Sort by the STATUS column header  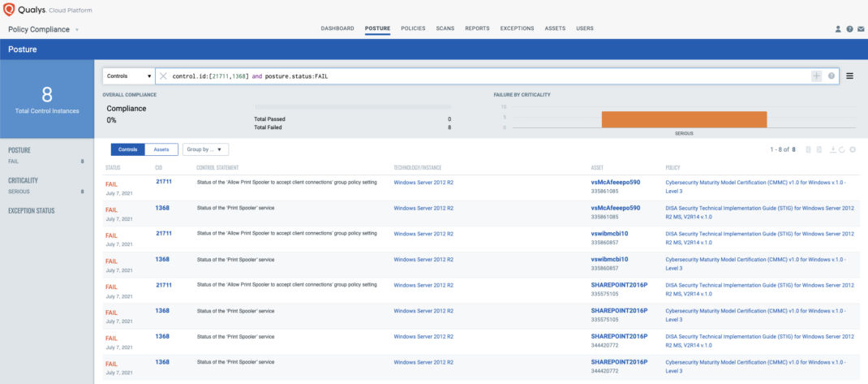point(113,167)
